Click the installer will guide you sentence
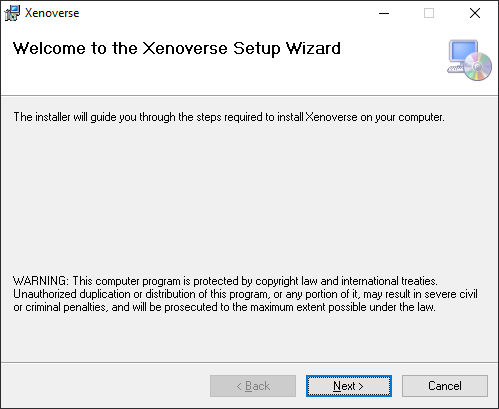499x409 pixels. point(229,117)
